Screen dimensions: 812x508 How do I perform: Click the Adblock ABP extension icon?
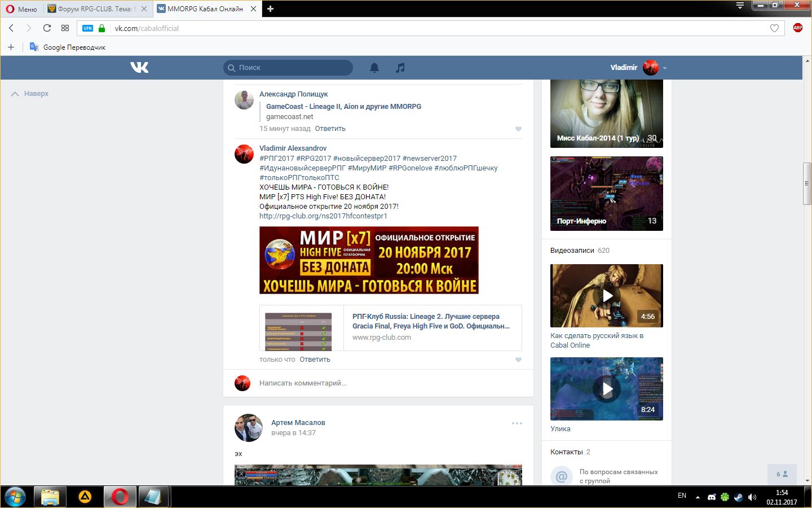[797, 28]
